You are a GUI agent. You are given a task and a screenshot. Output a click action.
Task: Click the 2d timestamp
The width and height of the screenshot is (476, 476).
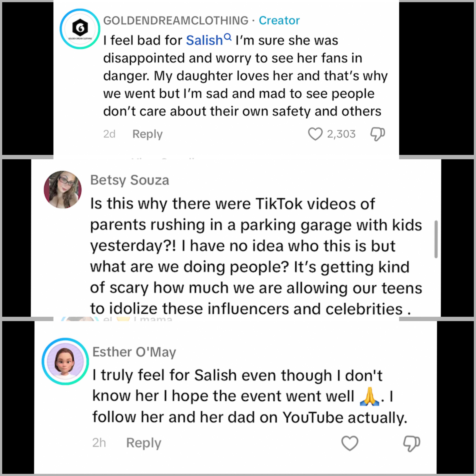coord(109,134)
